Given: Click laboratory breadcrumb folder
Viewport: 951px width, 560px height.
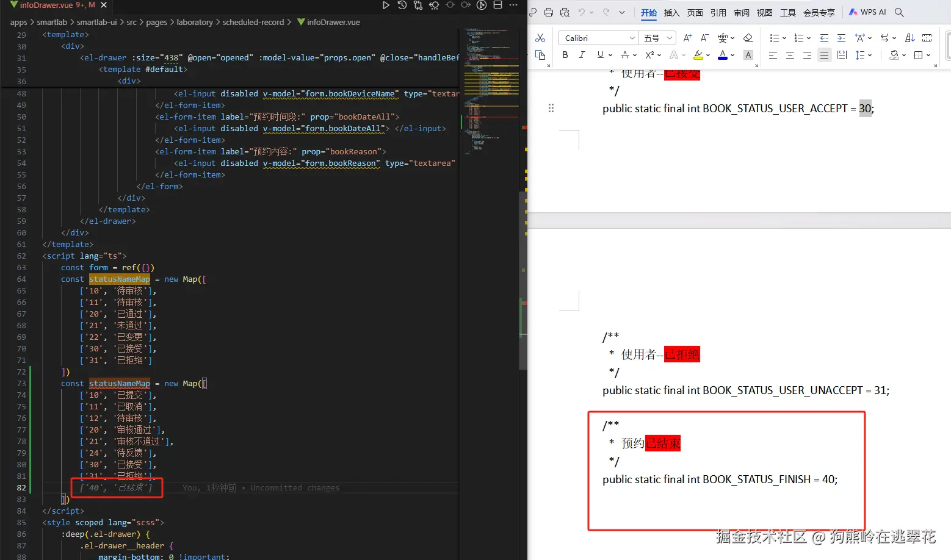Looking at the screenshot, I should coord(195,23).
